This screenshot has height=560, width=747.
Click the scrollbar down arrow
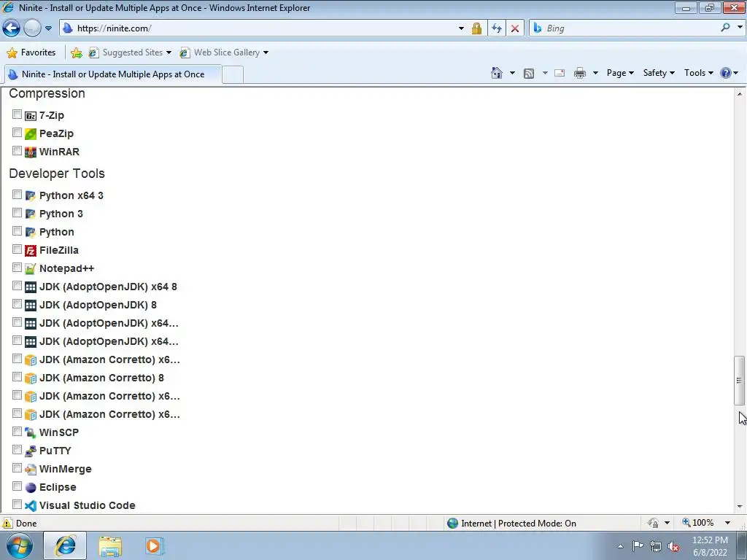(x=739, y=507)
